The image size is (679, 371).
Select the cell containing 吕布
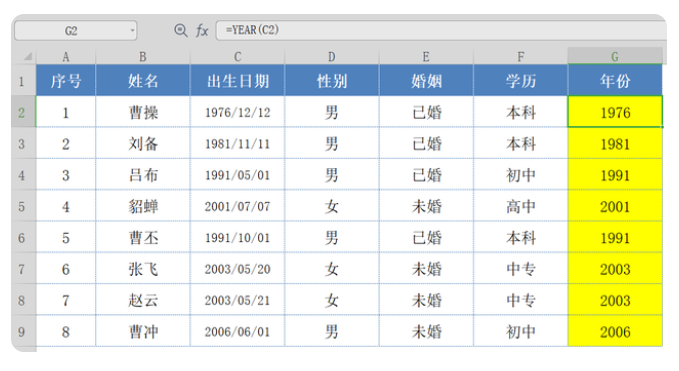(143, 175)
